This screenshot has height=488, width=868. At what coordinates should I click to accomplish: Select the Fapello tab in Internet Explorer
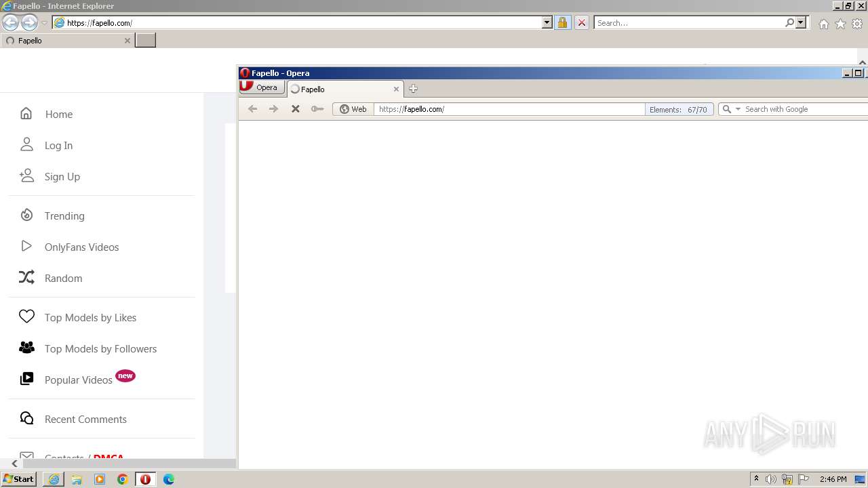coord(68,41)
